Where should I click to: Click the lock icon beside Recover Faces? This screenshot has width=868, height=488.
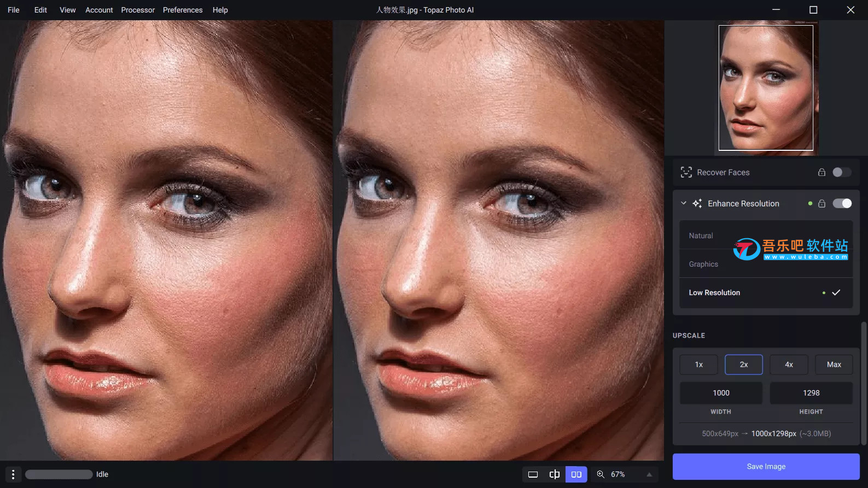click(x=822, y=172)
